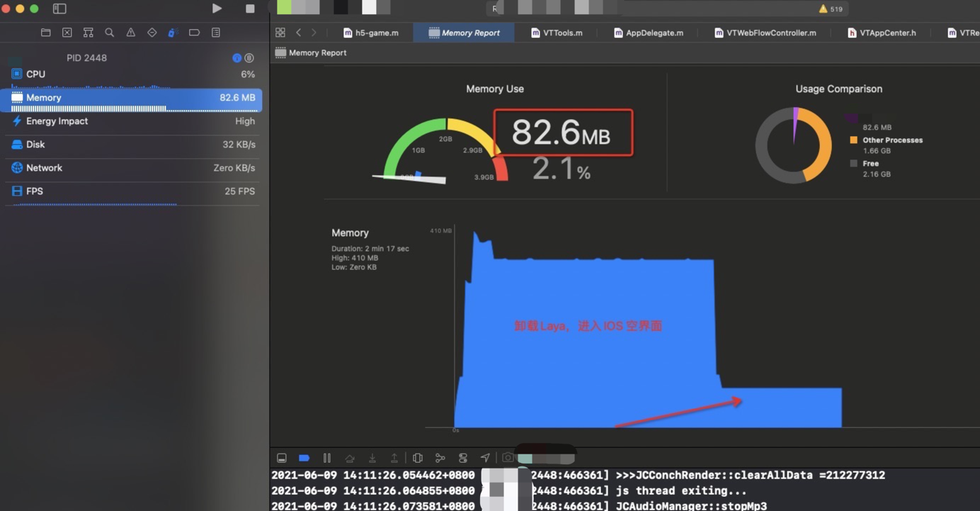
Task: Switch to the VTTools.m tab
Action: pos(557,33)
